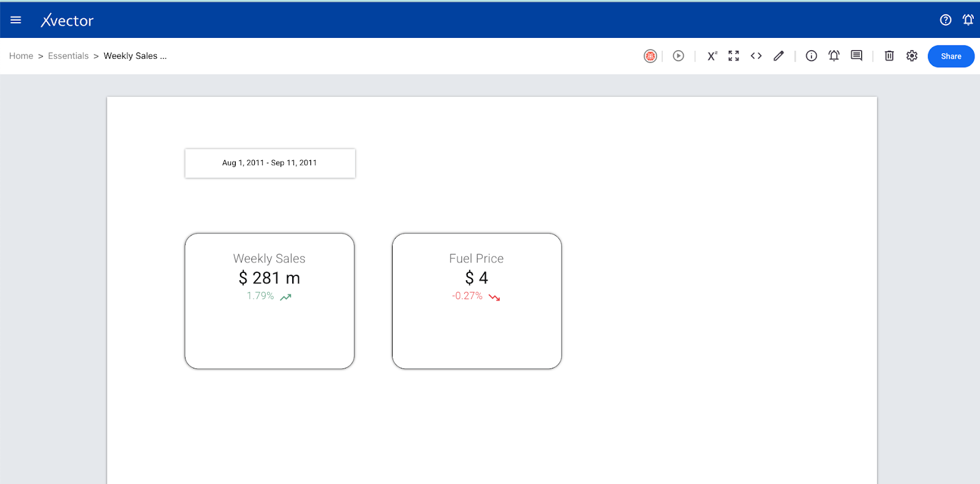Select the Weekly Sales KPI card
The width and height of the screenshot is (980, 484).
pyautogui.click(x=269, y=301)
